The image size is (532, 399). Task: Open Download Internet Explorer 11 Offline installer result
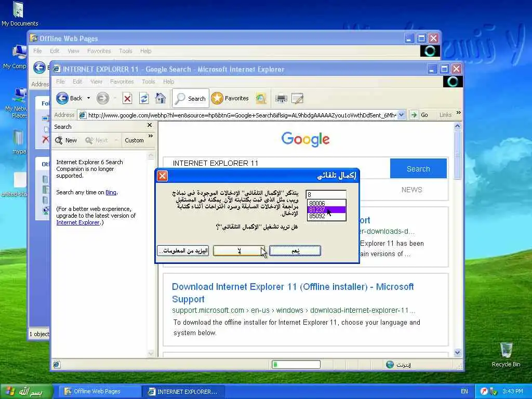coord(293,293)
